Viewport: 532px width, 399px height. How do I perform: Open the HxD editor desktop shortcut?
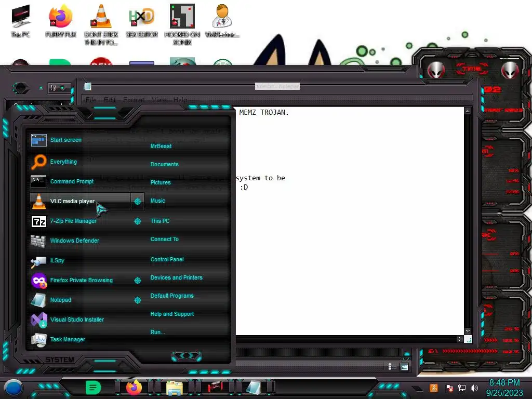[142, 21]
